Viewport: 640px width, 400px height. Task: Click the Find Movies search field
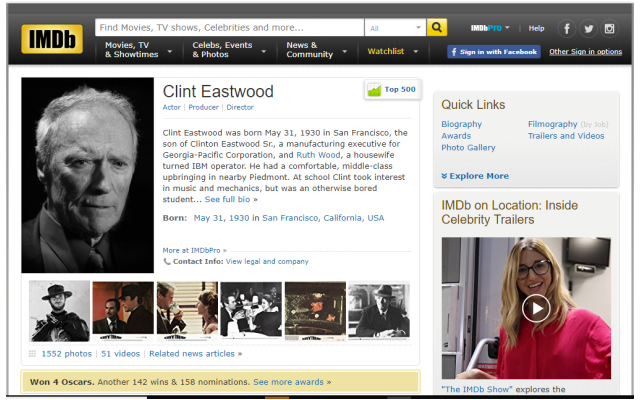point(229,27)
